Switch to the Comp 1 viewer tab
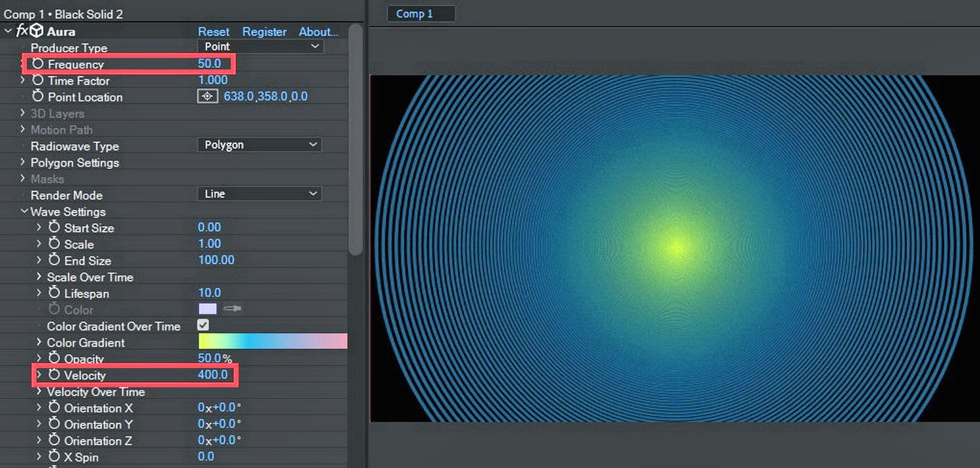 [421, 14]
